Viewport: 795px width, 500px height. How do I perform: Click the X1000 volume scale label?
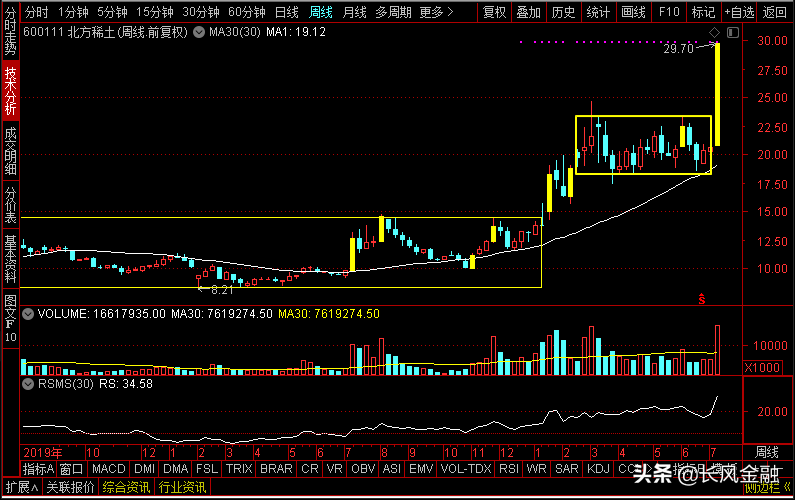click(x=762, y=367)
